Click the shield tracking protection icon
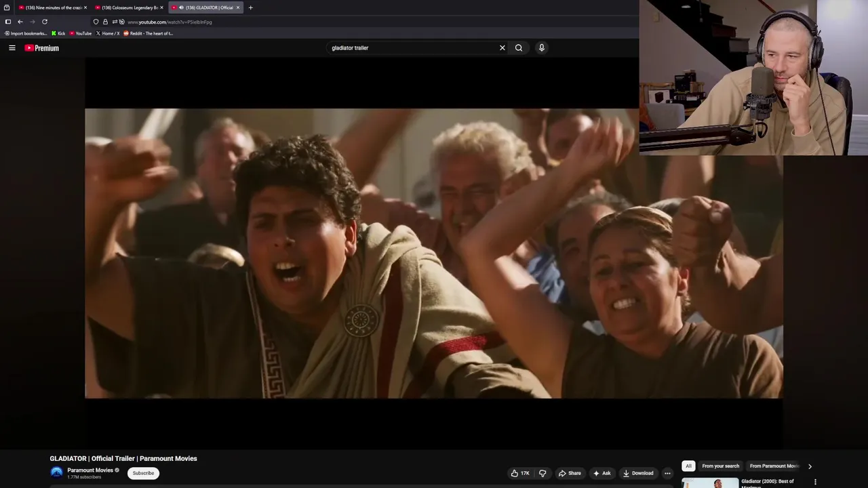 96,22
